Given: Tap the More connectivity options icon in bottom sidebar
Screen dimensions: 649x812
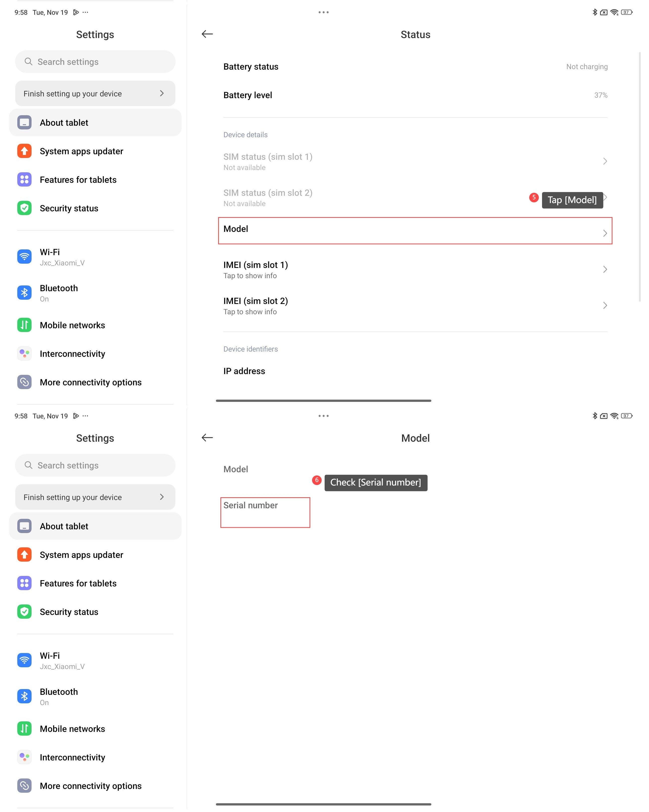Looking at the screenshot, I should [x=25, y=786].
